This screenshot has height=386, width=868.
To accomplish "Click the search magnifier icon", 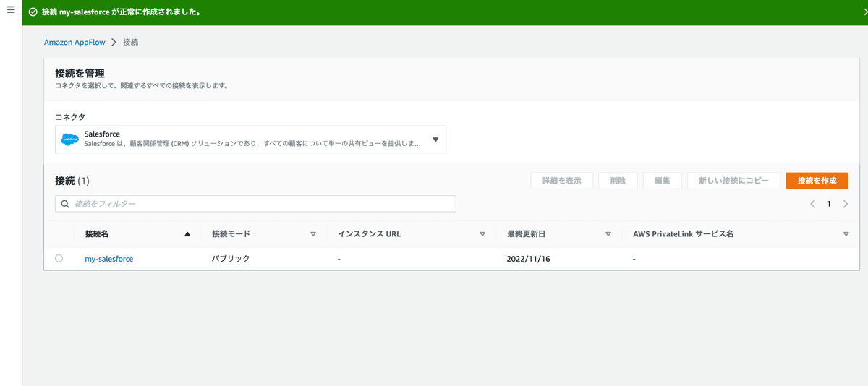I will [65, 205].
